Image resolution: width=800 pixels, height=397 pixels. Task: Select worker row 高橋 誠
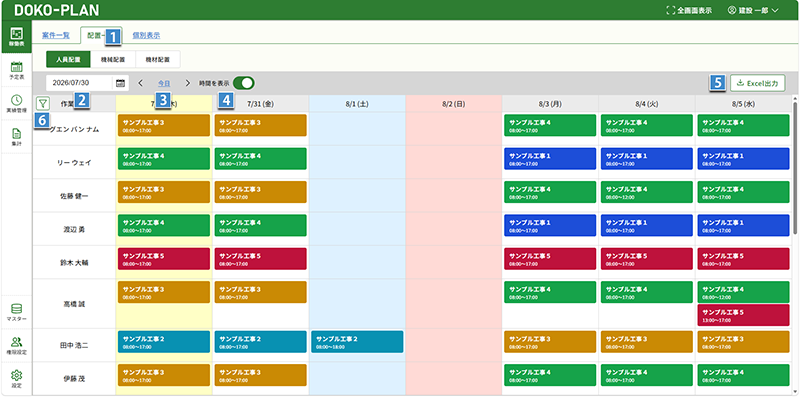(x=74, y=304)
